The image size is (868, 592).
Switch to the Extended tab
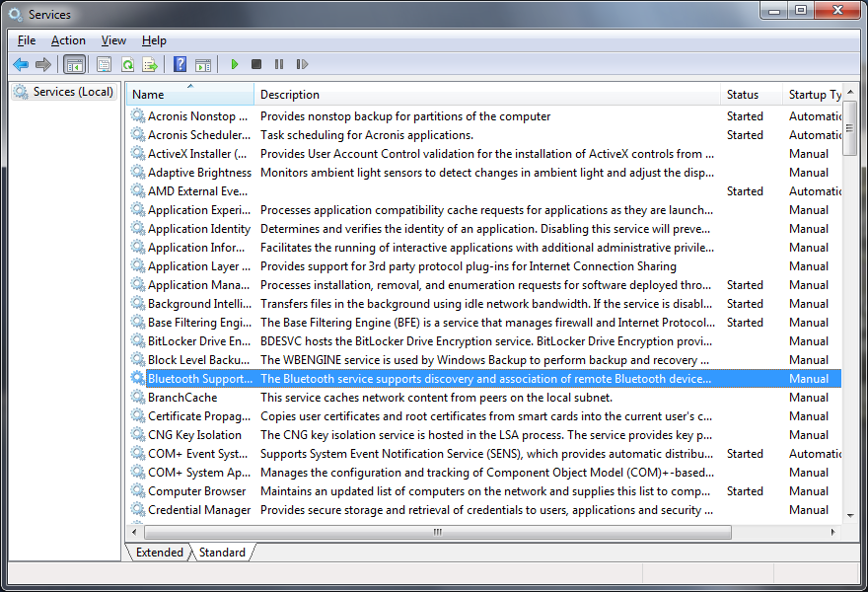(159, 553)
